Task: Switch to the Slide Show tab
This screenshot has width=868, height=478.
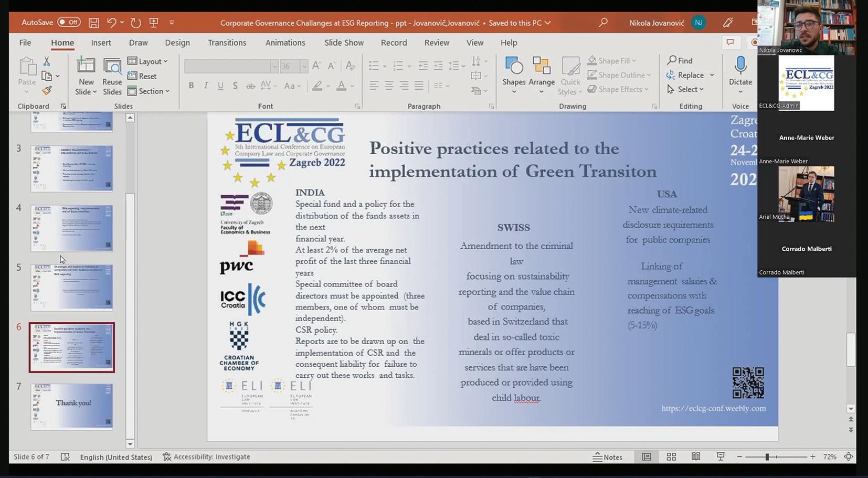Action: 344,43
